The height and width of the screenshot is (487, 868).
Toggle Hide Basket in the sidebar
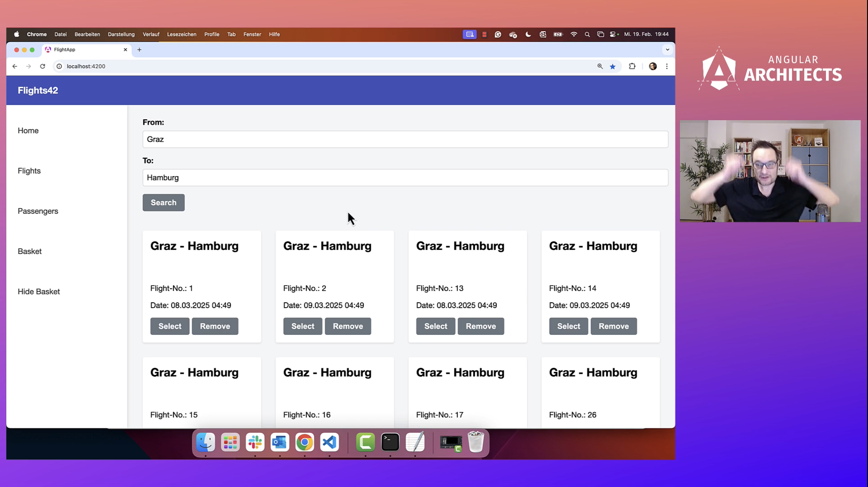pos(39,291)
